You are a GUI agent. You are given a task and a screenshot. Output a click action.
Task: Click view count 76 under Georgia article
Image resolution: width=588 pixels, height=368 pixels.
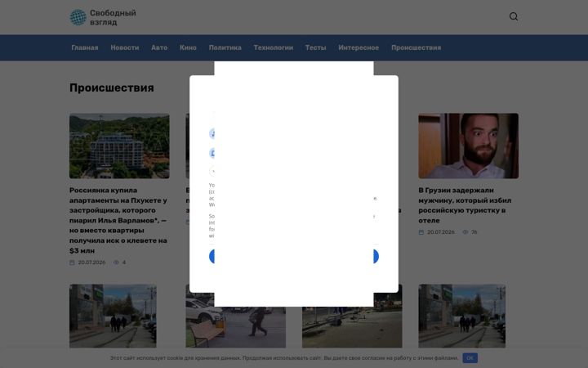tap(474, 232)
